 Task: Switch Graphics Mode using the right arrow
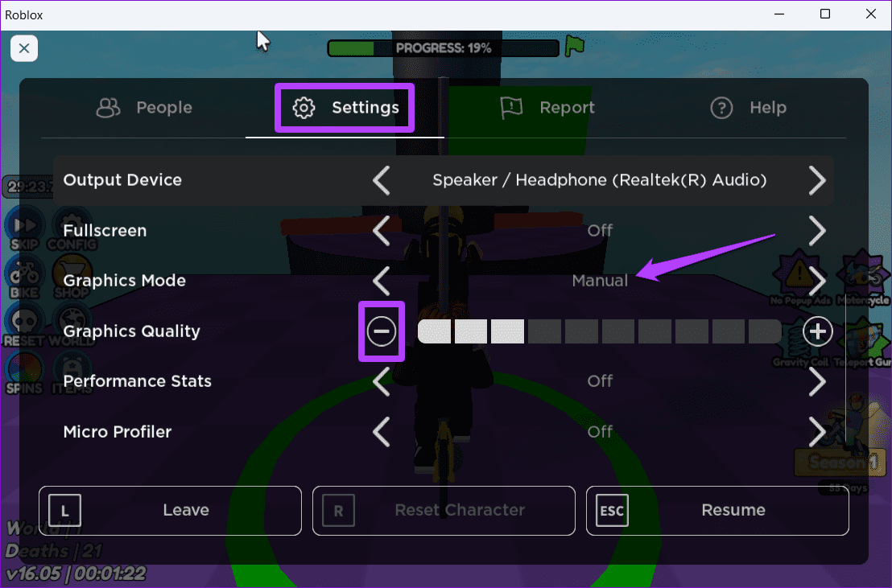(817, 281)
